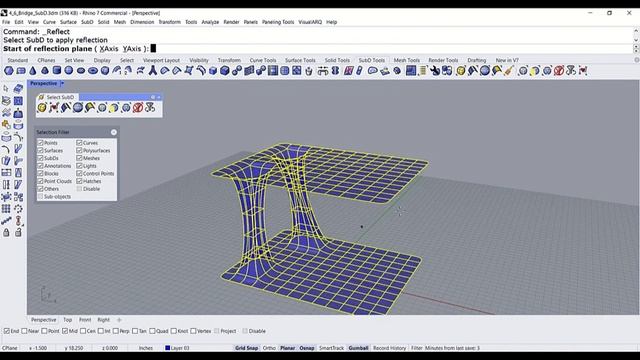Enable the Vertex osnap checkbox
This screenshot has height=360, width=640.
(x=193, y=331)
